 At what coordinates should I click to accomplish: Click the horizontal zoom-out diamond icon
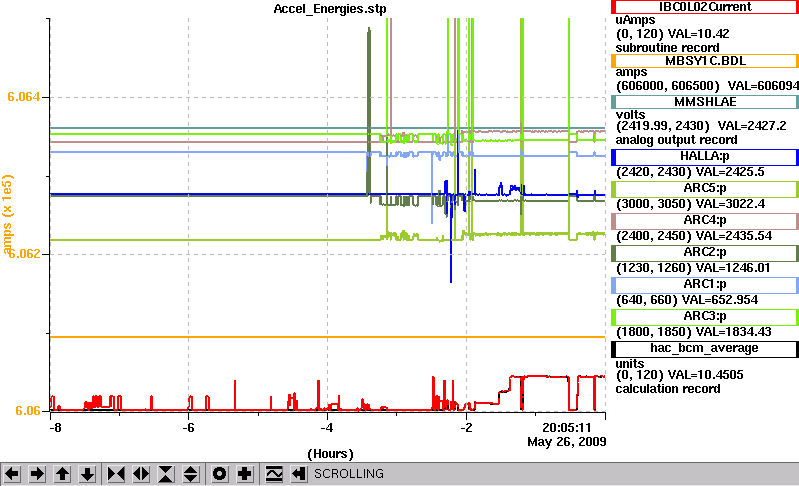[x=141, y=474]
